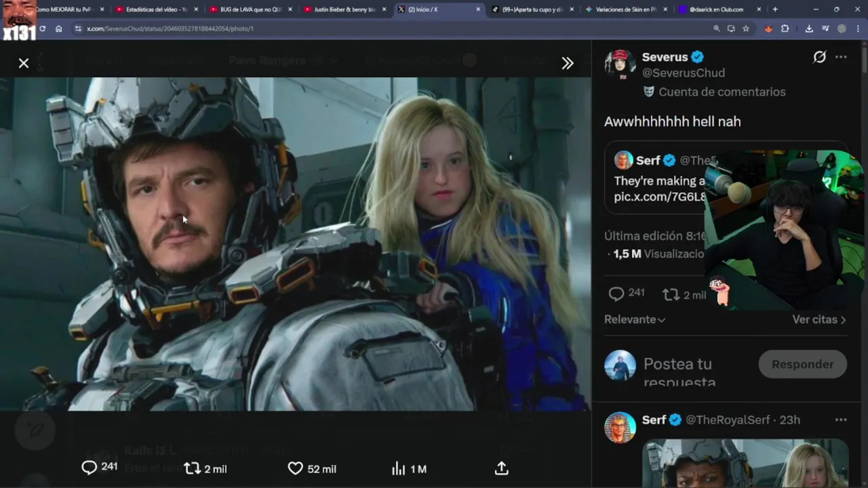Switch to Variaciones de Skin tab
The image size is (868, 488).
[x=627, y=9]
